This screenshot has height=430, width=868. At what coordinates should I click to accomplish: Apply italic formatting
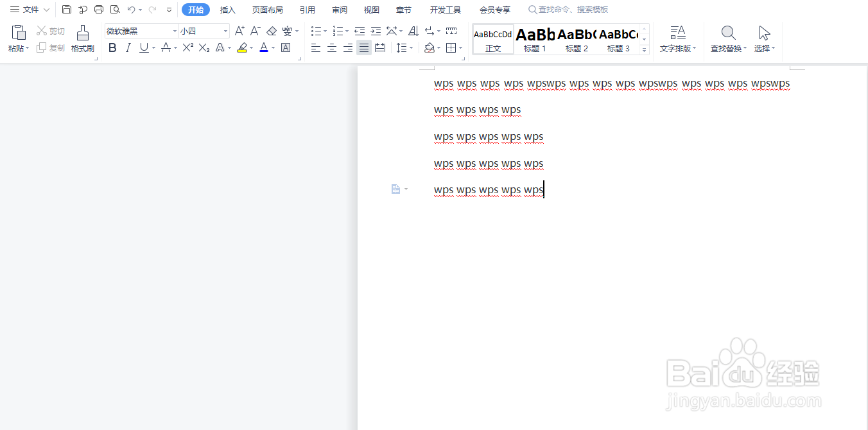click(128, 47)
